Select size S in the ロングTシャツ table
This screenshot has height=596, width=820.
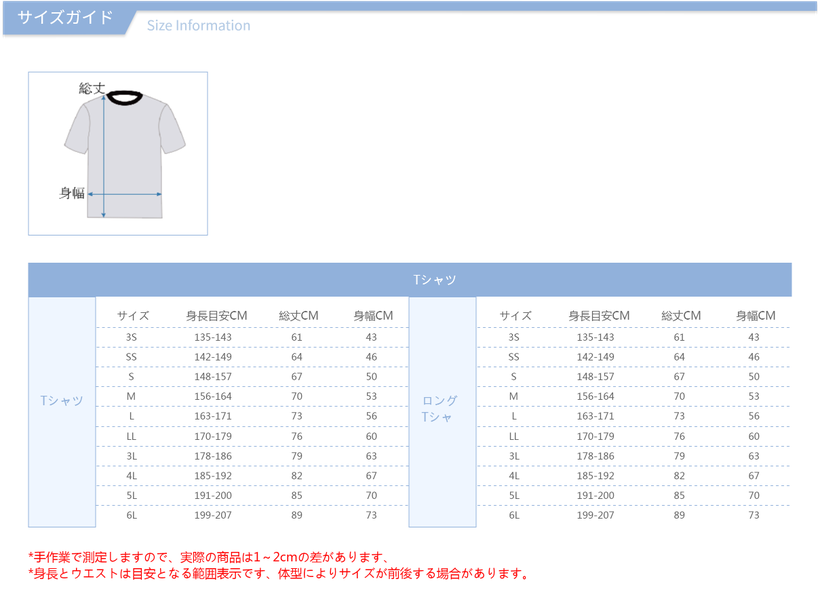pyautogui.click(x=514, y=376)
